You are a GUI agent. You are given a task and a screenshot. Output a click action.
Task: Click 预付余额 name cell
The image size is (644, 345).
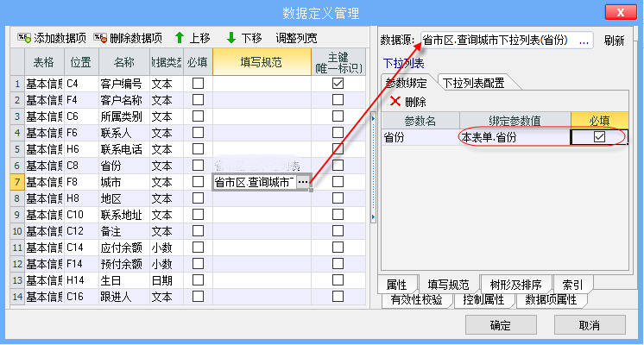coord(124,264)
